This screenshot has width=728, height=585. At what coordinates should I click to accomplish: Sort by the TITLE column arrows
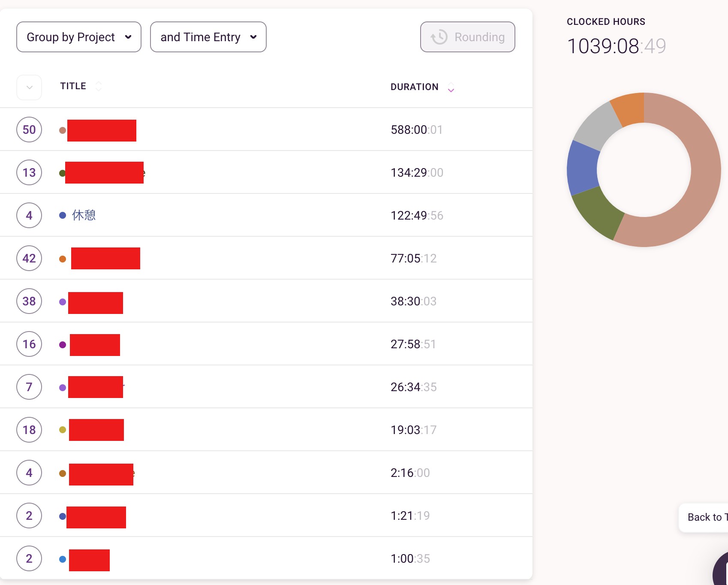[99, 86]
